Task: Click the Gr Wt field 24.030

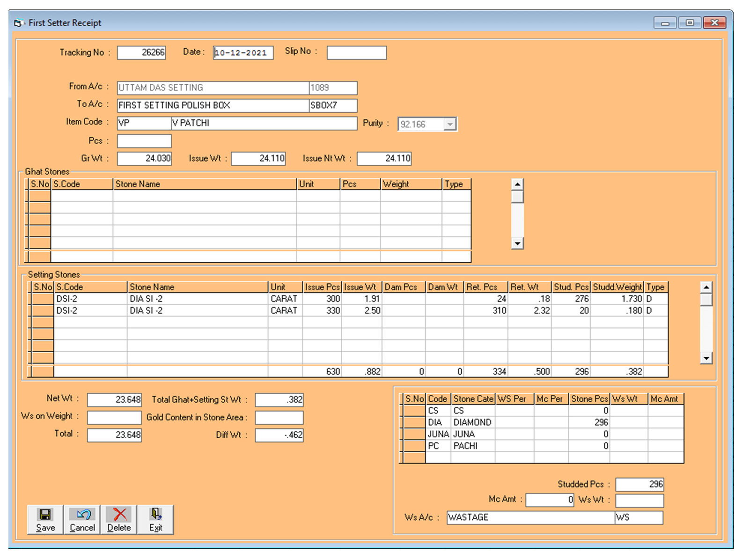Action: tap(144, 158)
